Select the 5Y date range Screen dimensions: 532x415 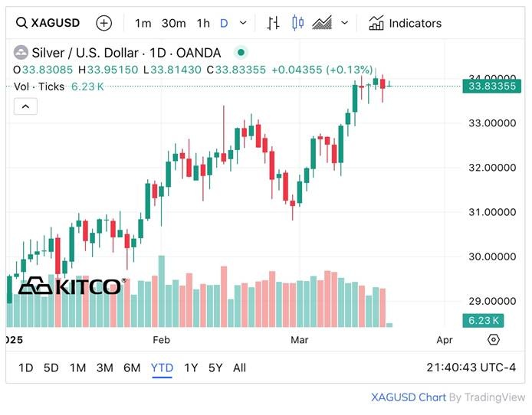[x=215, y=368]
